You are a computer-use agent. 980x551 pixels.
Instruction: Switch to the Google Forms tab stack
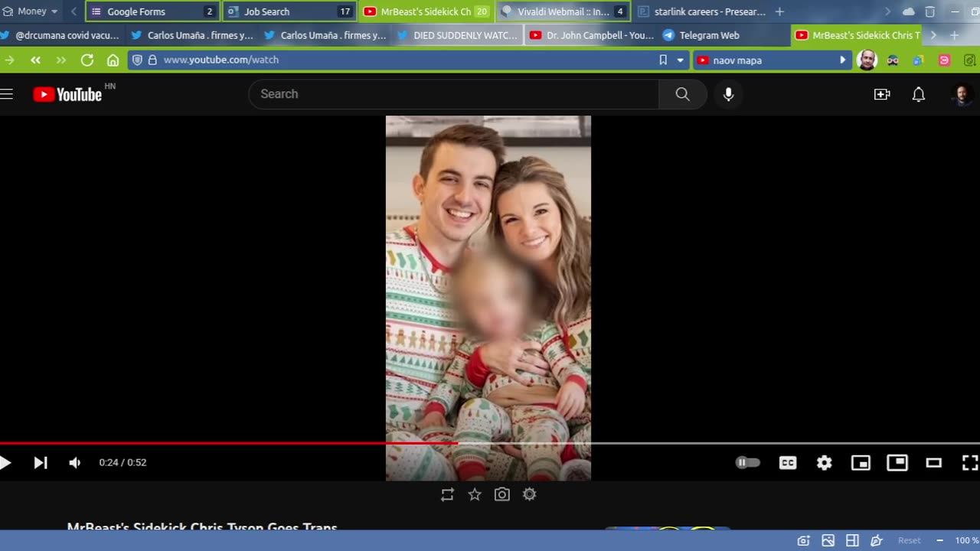click(153, 11)
